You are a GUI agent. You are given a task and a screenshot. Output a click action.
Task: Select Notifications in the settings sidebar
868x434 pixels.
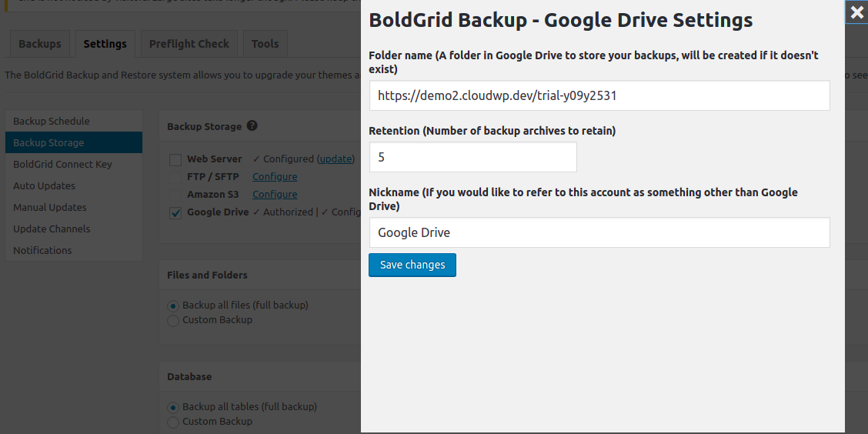tap(42, 250)
